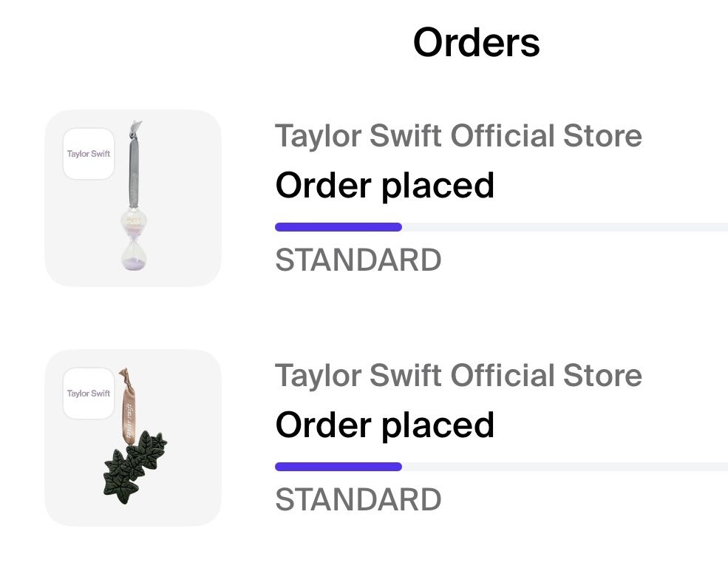Click grey unfilled progress track of second order
Image resolution: width=728 pixels, height=574 pixels.
(565, 467)
